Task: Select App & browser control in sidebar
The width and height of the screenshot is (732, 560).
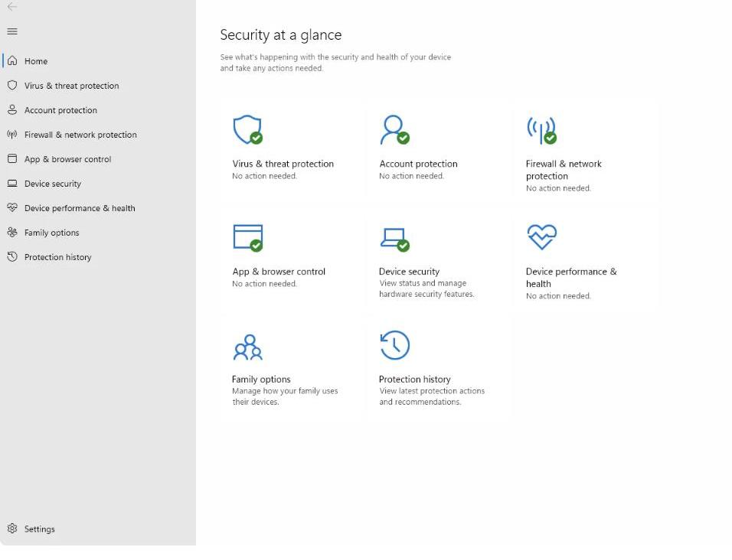Action: 67,159
